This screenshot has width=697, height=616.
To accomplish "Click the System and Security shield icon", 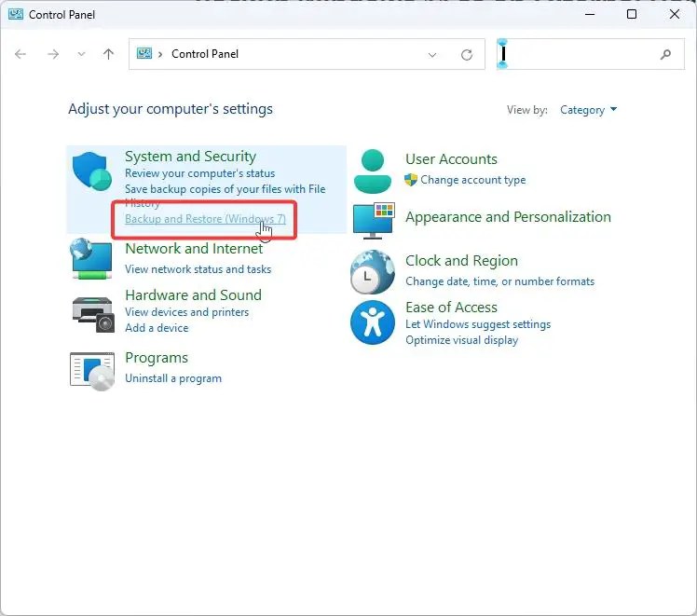I will (x=92, y=171).
